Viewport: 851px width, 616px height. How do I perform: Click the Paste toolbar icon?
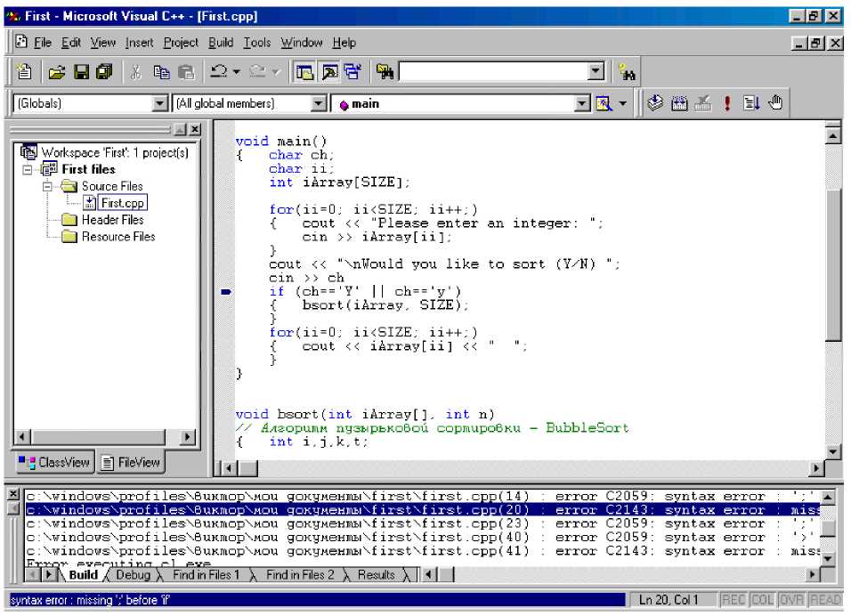pos(186,71)
